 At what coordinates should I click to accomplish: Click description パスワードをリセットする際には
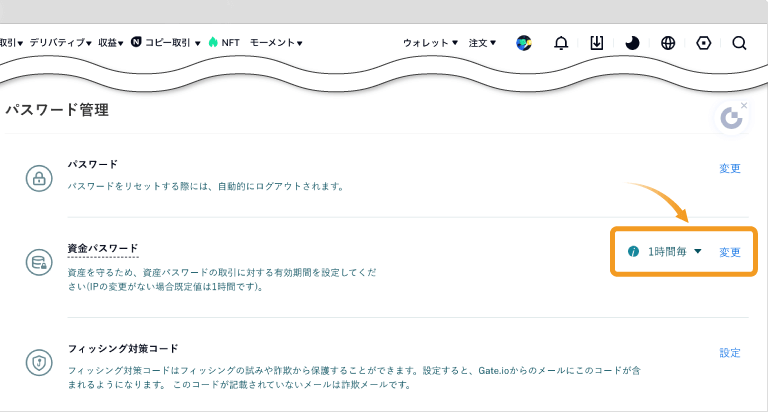pos(206,186)
